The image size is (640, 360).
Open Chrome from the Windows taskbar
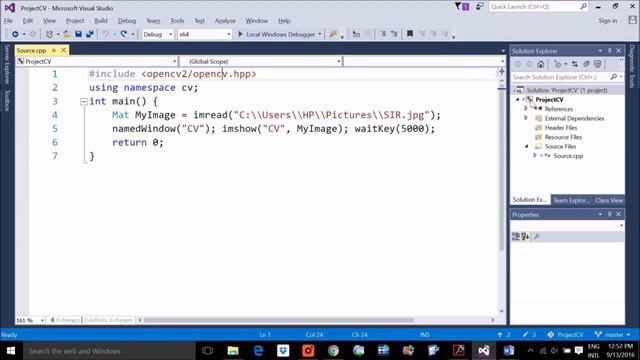pos(333,351)
